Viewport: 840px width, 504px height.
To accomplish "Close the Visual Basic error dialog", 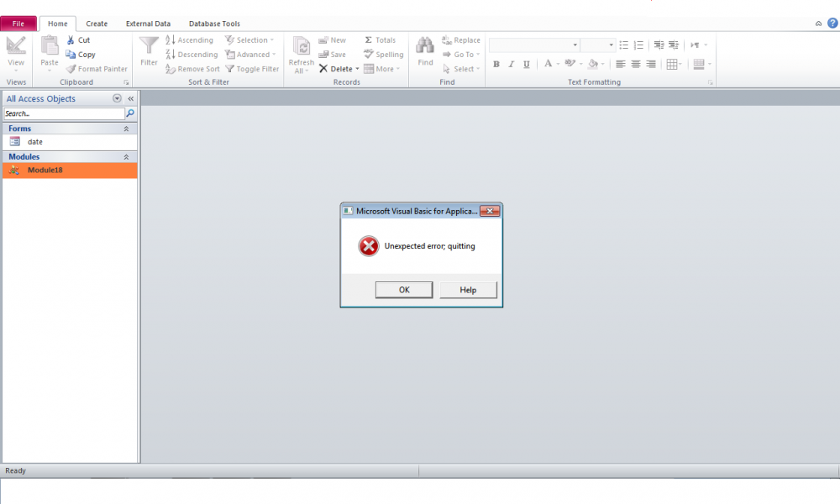I will (490, 211).
